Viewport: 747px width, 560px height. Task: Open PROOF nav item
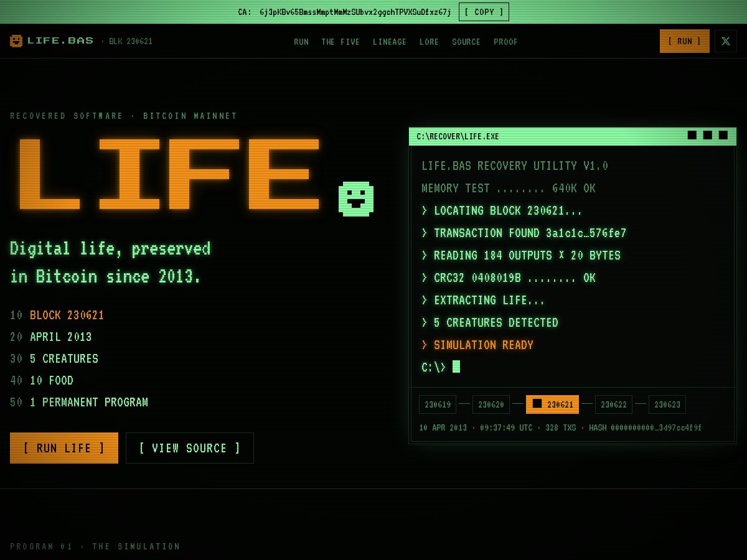tap(505, 42)
